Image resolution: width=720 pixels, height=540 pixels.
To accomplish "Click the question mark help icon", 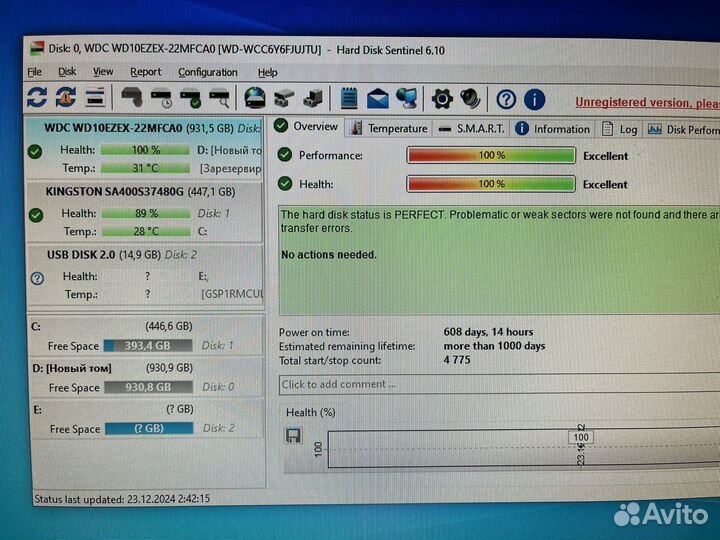I will pos(506,99).
